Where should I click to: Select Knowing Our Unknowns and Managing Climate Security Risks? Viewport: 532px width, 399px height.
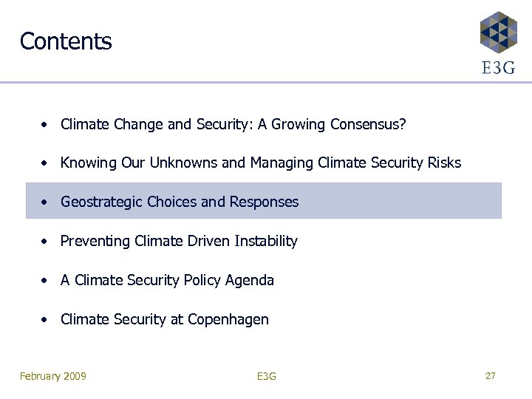260,163
